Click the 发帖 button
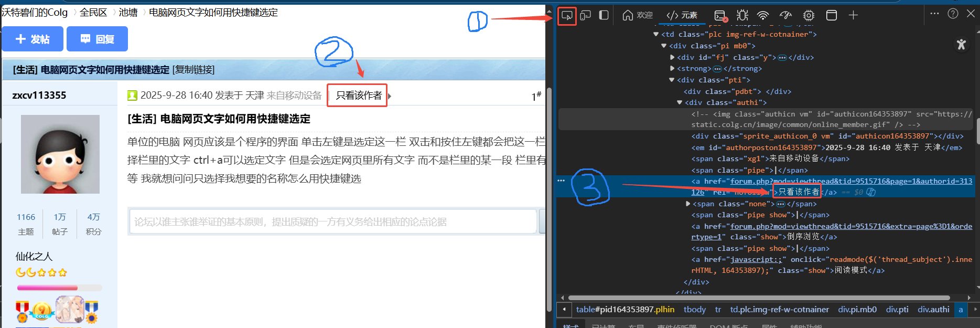Image resolution: width=980 pixels, height=328 pixels. click(x=33, y=39)
